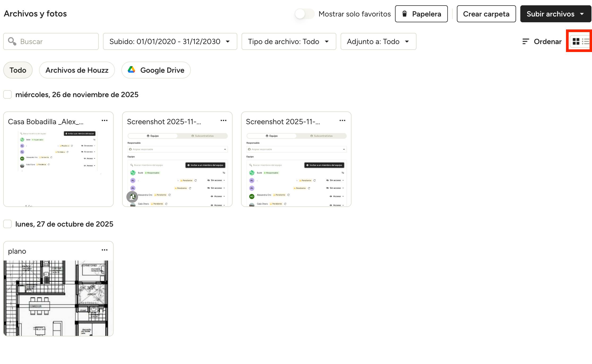Open the plano floor plan thumbnail
The width and height of the screenshot is (592, 364).
(x=58, y=298)
